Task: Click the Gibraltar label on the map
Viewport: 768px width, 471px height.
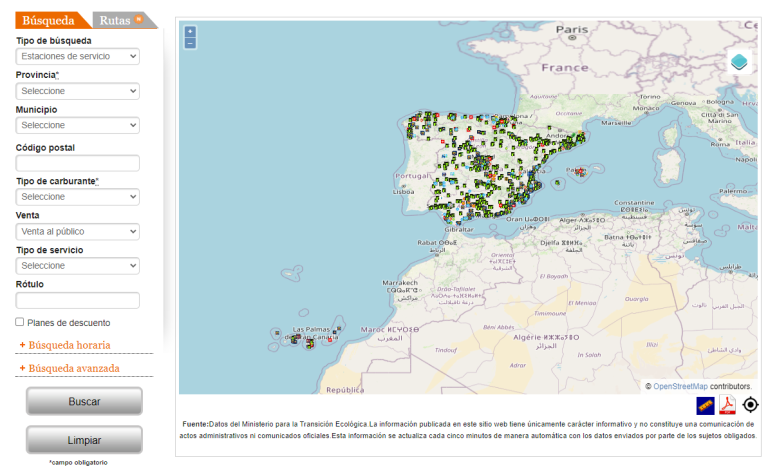Action: (459, 229)
